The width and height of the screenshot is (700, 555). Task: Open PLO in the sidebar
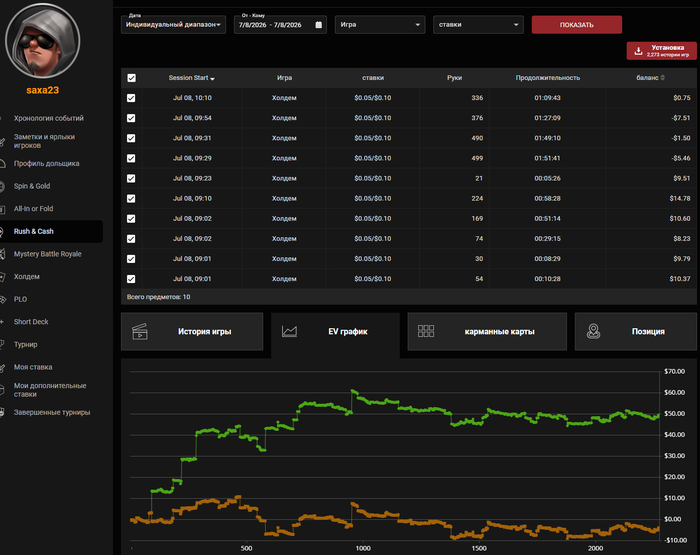coord(20,299)
